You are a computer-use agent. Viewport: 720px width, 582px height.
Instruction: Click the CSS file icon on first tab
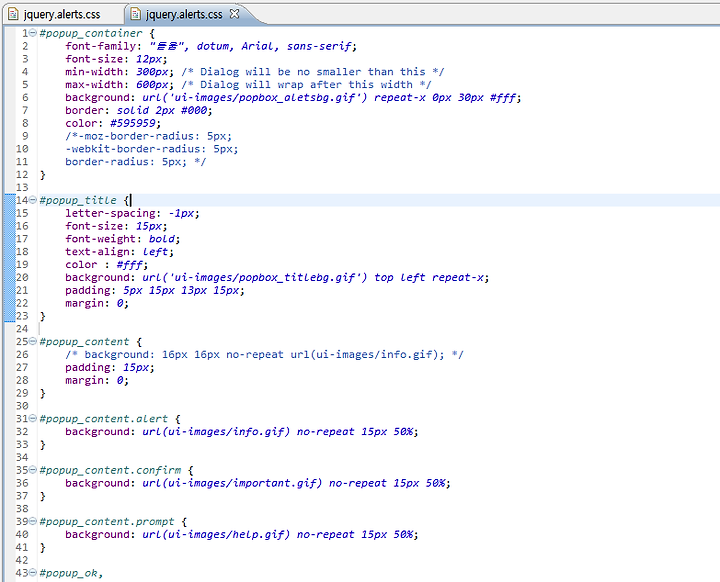tap(13, 14)
